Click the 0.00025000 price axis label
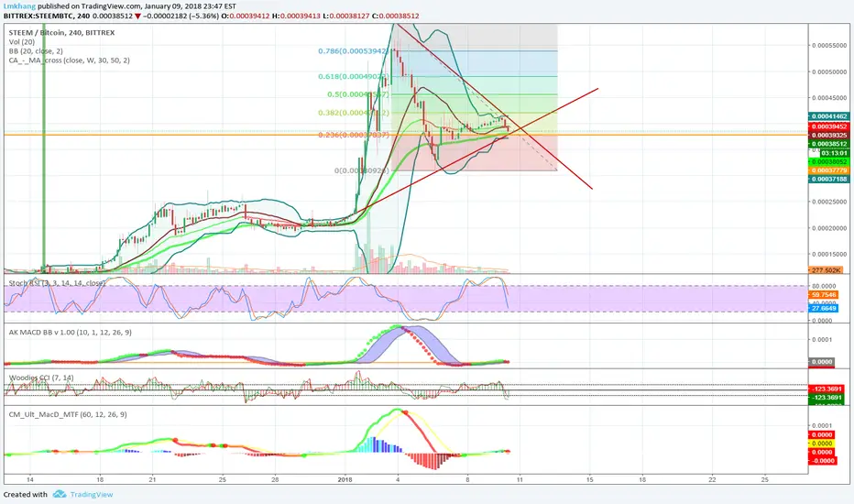 (x=830, y=203)
